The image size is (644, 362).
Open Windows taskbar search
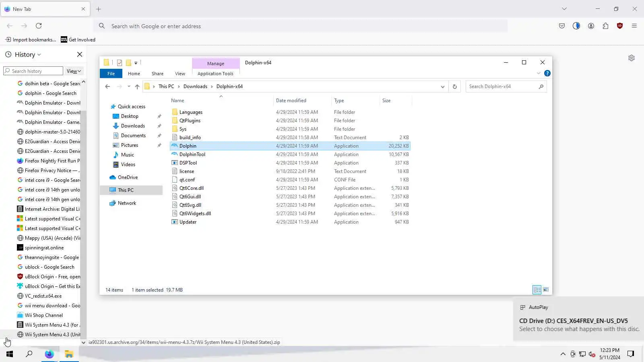coord(29,354)
